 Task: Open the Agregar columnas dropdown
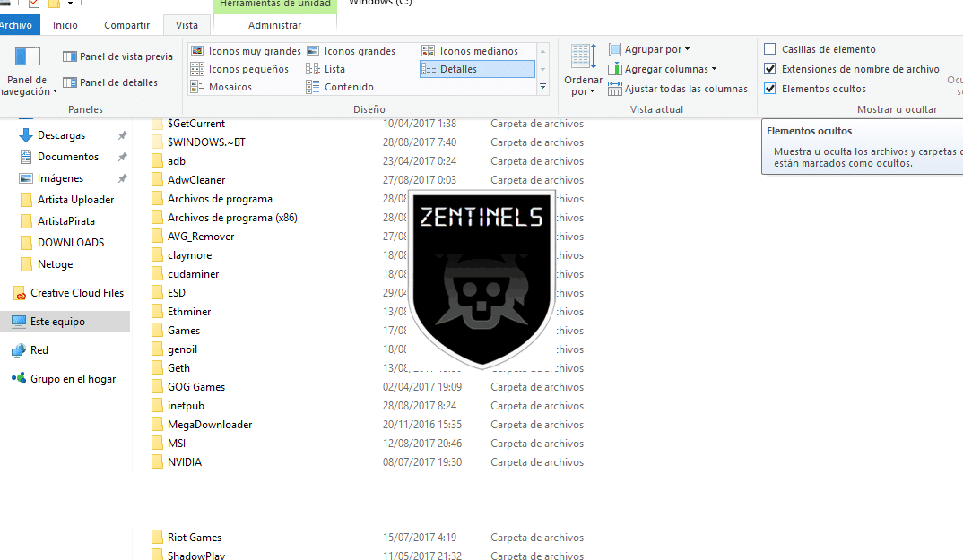tap(663, 69)
